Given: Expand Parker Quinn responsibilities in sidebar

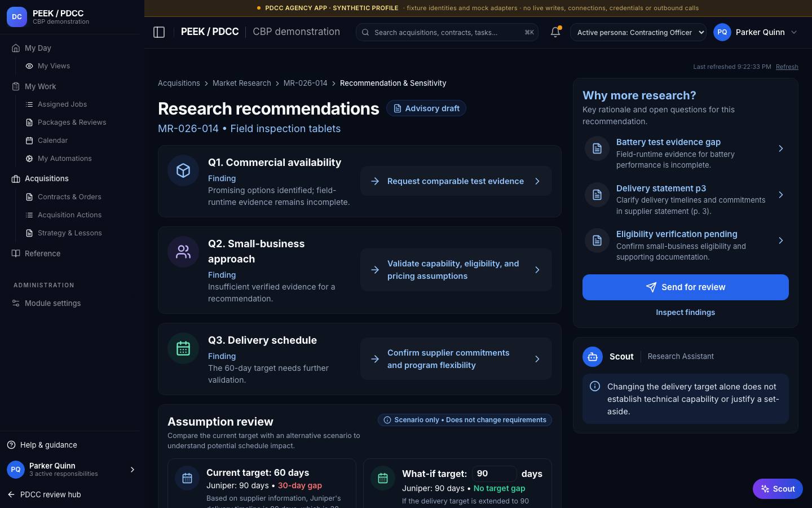Looking at the screenshot, I should point(133,470).
